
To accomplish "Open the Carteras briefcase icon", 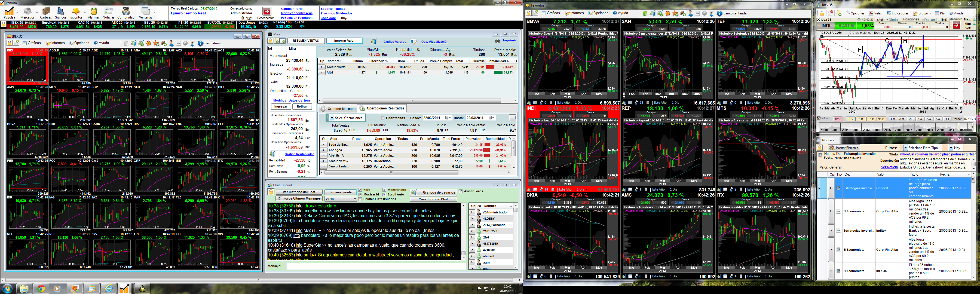I will pos(46,11).
